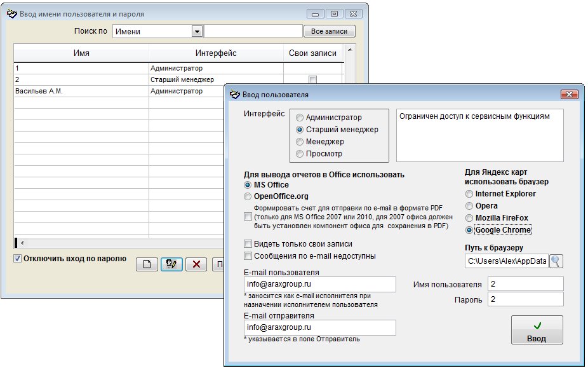Choose MS Office for report output

(x=248, y=185)
